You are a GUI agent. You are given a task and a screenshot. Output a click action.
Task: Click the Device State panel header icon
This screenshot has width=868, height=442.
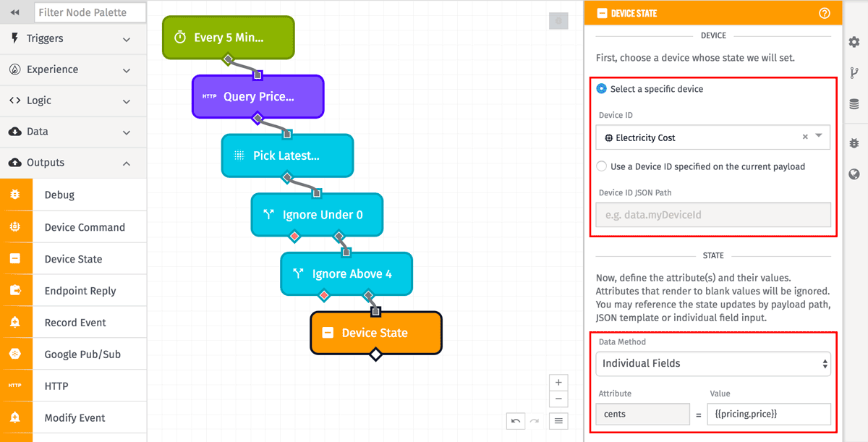tap(601, 13)
